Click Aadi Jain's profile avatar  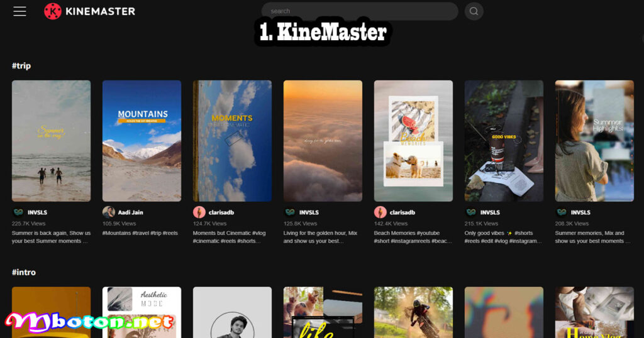click(x=108, y=212)
